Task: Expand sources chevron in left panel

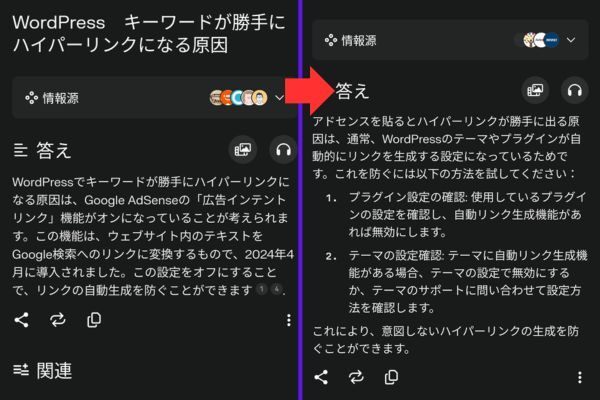Action: pyautogui.click(x=279, y=98)
